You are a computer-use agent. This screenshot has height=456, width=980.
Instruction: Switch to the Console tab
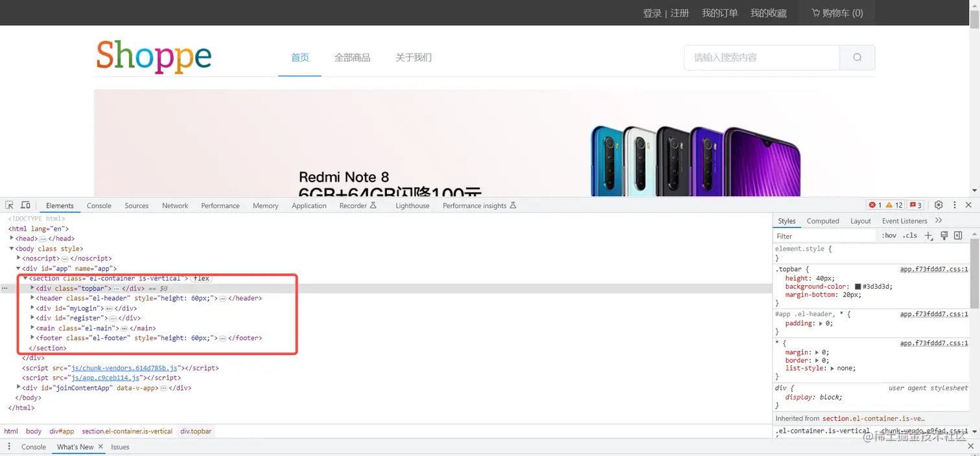(x=99, y=205)
